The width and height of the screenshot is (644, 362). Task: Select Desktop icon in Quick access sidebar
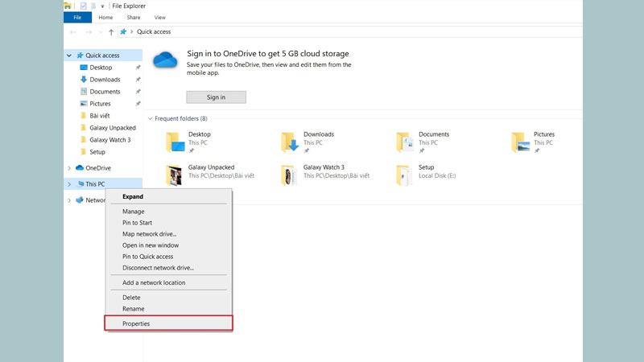84,68
